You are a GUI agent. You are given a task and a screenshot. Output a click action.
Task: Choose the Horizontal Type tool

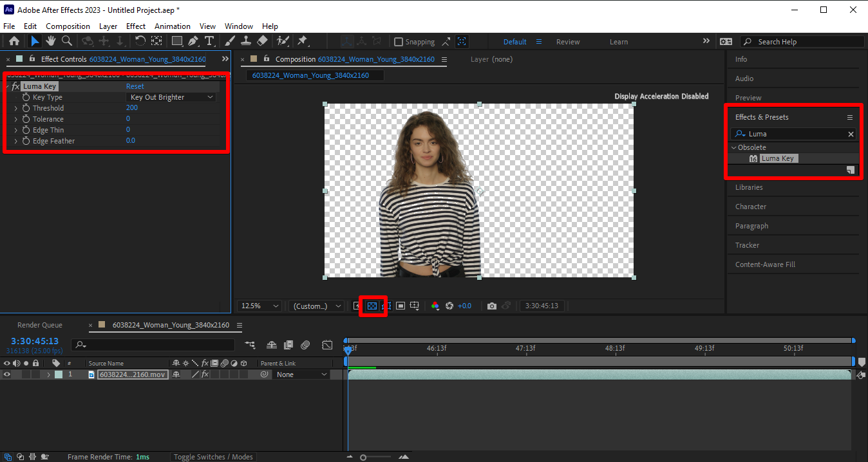(x=209, y=41)
